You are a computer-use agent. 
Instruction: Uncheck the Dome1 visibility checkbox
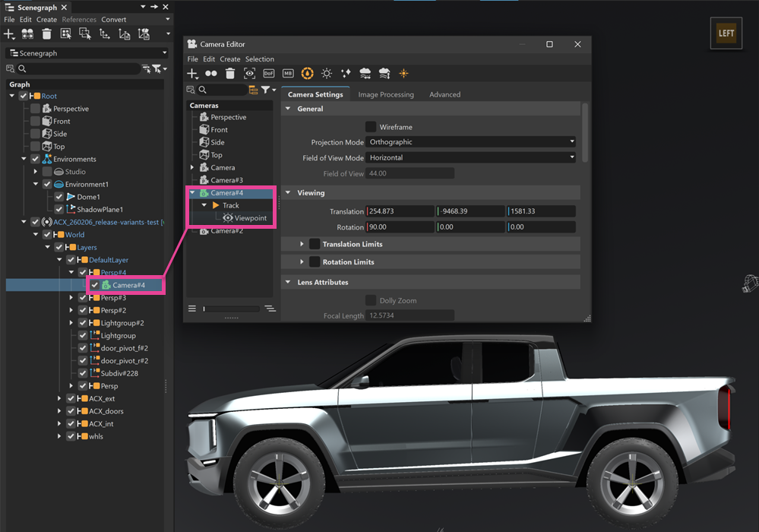point(59,197)
